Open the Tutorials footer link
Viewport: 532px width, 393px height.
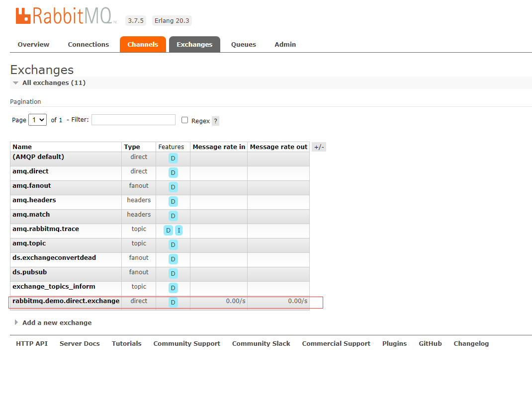[x=127, y=343]
